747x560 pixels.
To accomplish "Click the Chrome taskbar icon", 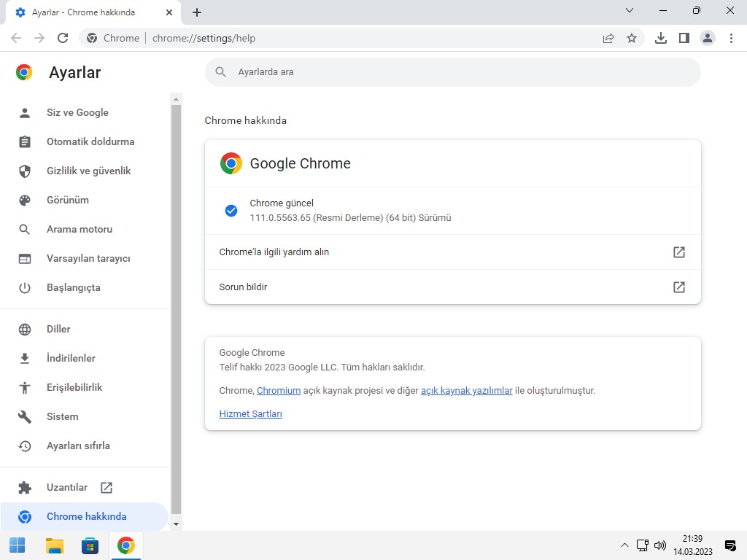I will pyautogui.click(x=125, y=545).
